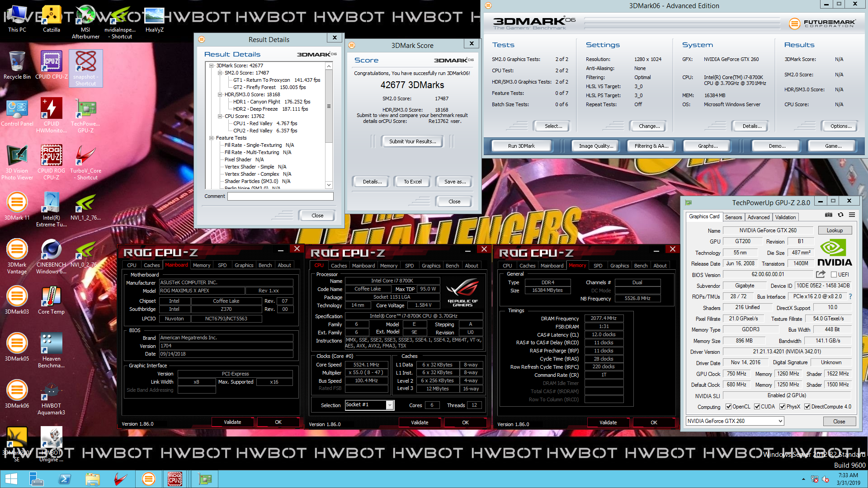Viewport: 868px width, 488px height.
Task: Click into the Comment input field
Action: 280,196
